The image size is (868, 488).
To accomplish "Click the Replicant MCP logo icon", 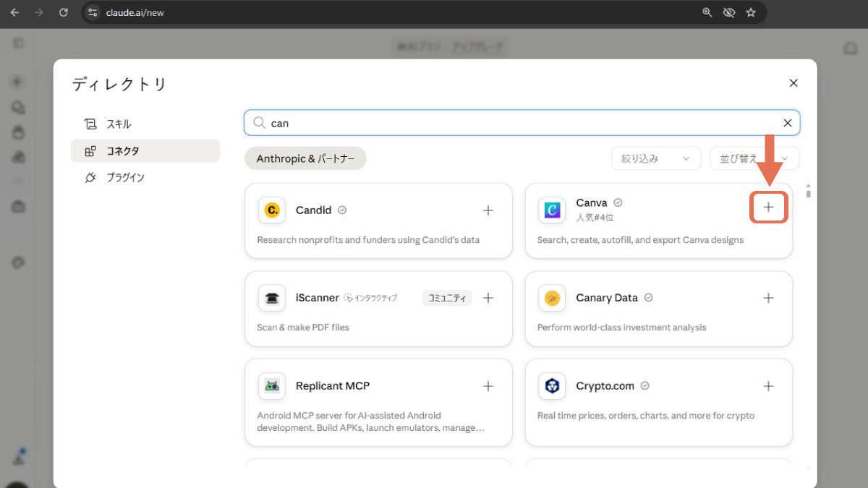I will 272,386.
